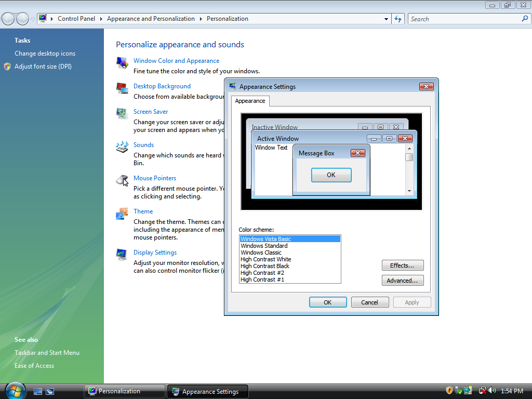This screenshot has height=399, width=532.
Task: Click the Effects... button
Action: (403, 265)
